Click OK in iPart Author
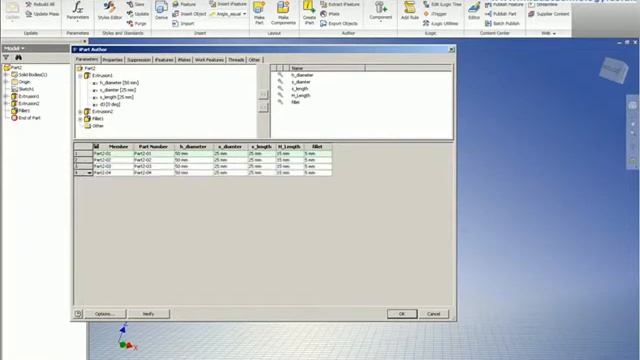640x360 pixels. 402,314
